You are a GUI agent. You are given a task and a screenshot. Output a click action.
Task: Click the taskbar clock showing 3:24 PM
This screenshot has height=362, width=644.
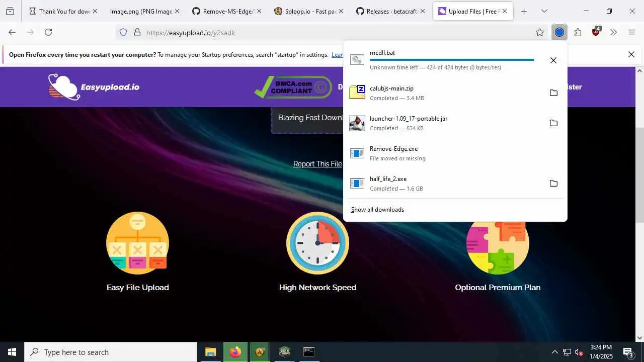click(x=601, y=352)
